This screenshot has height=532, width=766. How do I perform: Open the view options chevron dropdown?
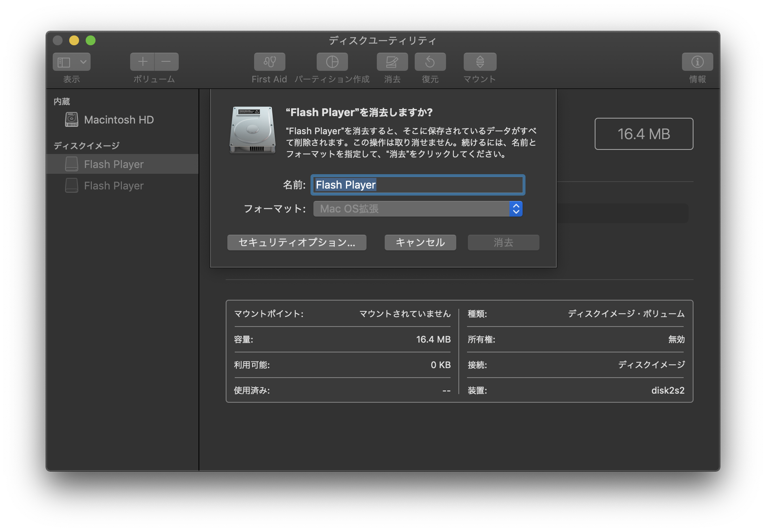pyautogui.click(x=83, y=62)
